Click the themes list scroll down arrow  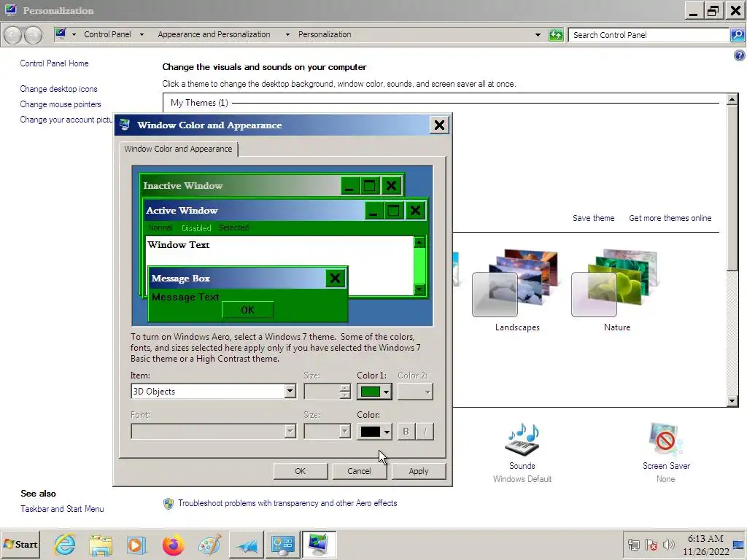[732, 401]
